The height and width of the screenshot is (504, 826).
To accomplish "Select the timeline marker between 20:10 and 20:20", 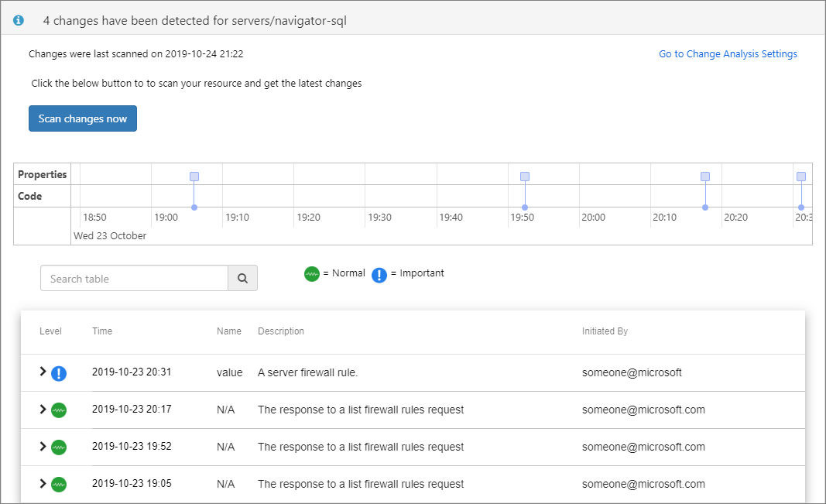I will (705, 177).
